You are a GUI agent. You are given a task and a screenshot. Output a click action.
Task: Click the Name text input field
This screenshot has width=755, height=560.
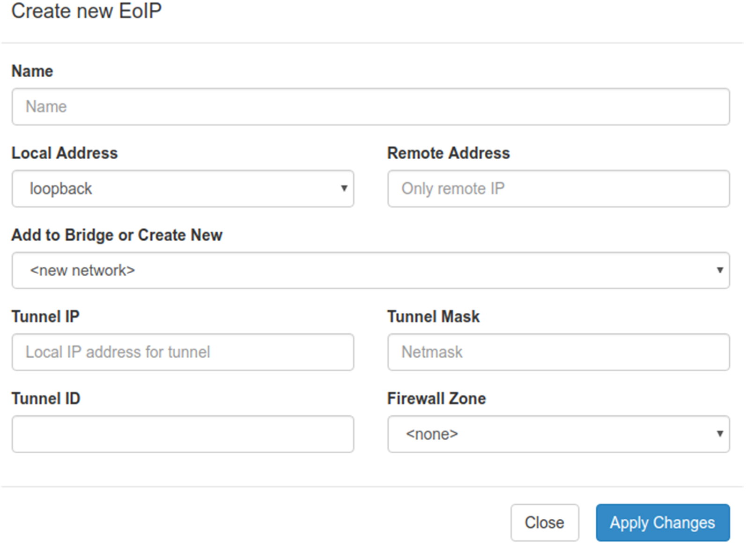pyautogui.click(x=370, y=107)
